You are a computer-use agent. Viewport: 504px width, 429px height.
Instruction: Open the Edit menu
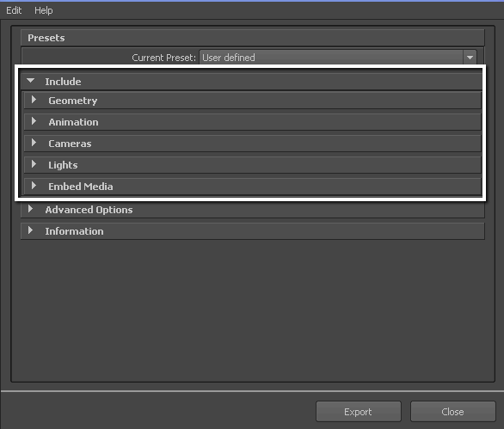click(14, 10)
